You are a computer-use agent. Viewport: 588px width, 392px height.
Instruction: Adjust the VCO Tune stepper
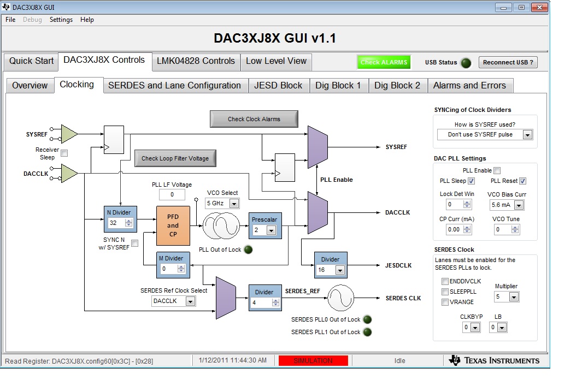515,229
